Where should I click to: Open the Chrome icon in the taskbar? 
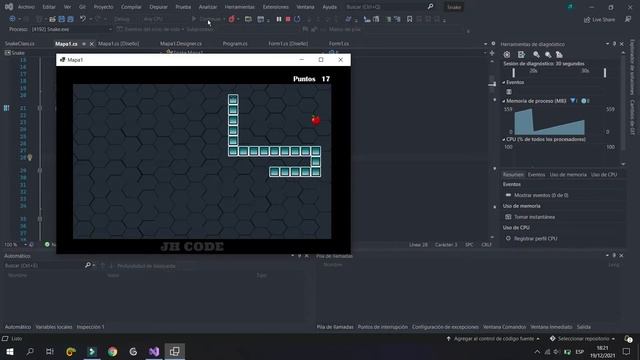112,351
